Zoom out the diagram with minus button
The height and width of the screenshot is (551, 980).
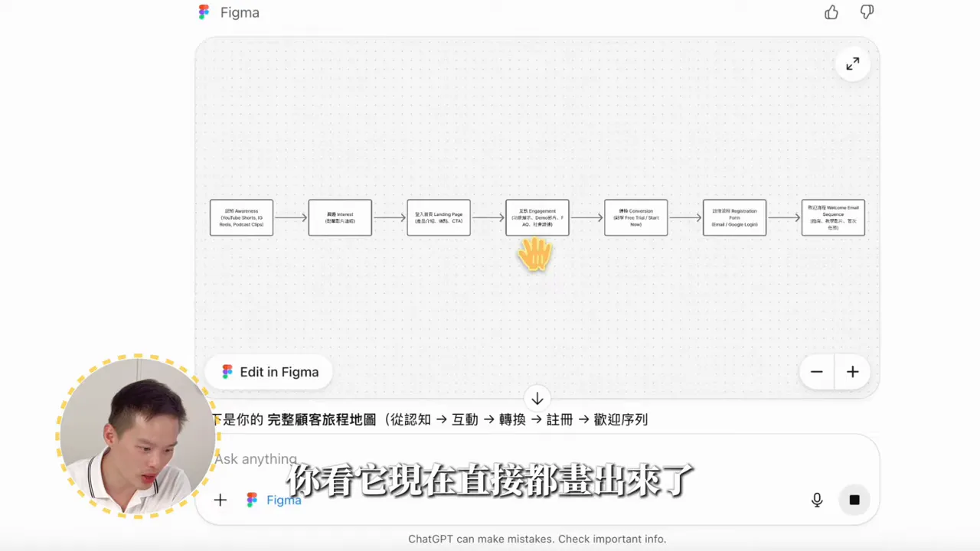point(817,372)
